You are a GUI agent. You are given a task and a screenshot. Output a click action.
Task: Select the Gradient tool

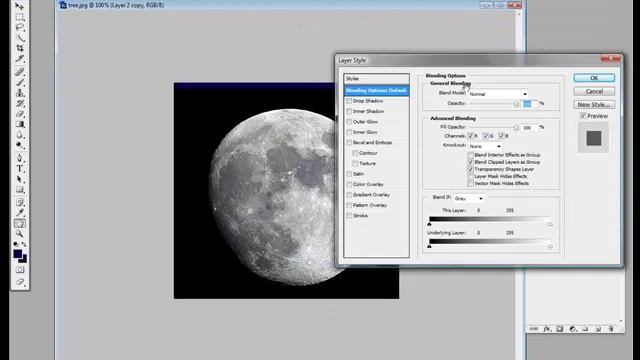pos(20,124)
